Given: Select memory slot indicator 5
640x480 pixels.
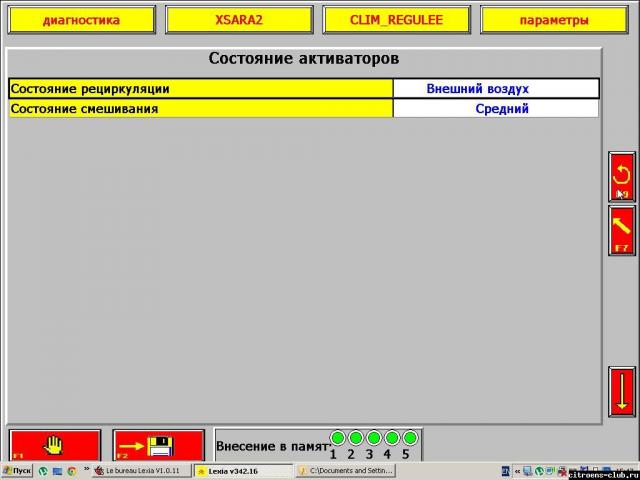Looking at the screenshot, I should (409, 438).
